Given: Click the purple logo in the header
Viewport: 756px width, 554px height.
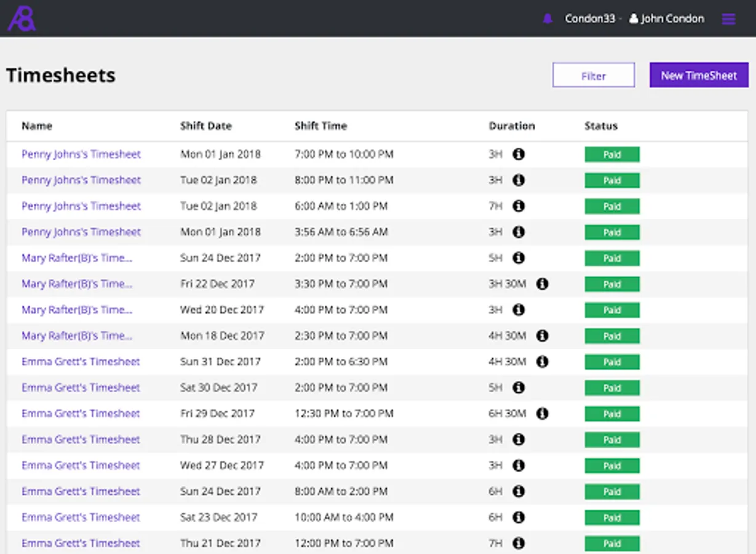Looking at the screenshot, I should pyautogui.click(x=22, y=18).
